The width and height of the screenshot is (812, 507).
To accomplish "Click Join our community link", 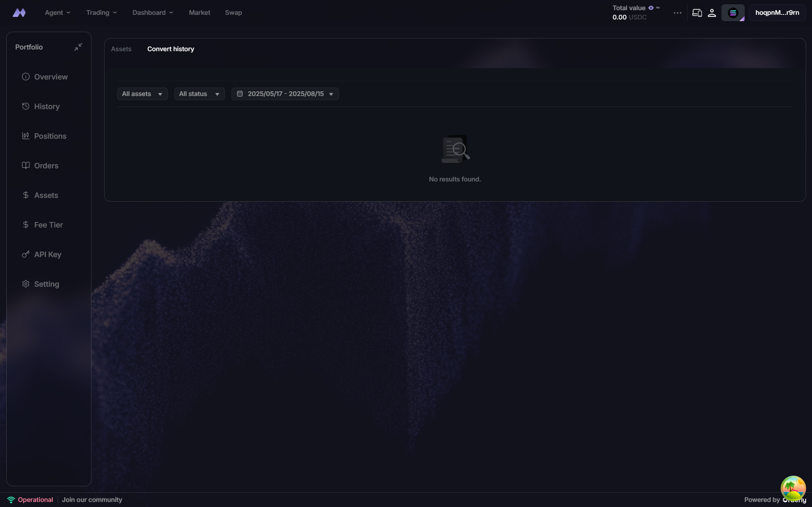I will click(x=92, y=500).
